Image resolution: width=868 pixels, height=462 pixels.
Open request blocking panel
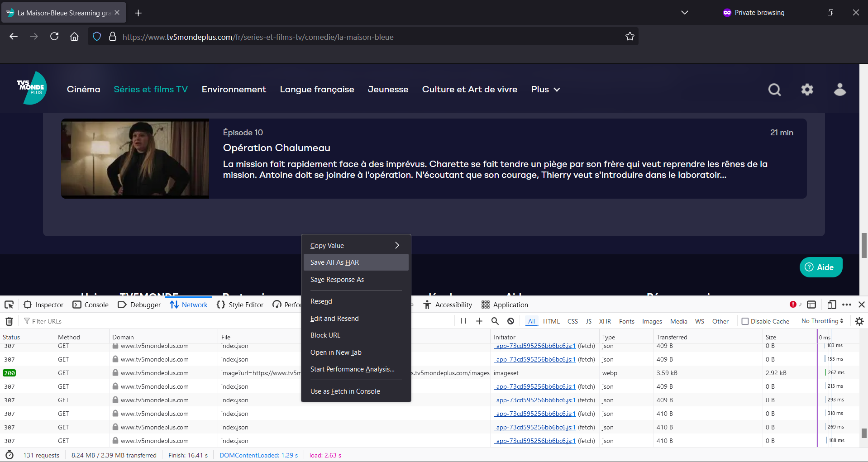point(511,321)
